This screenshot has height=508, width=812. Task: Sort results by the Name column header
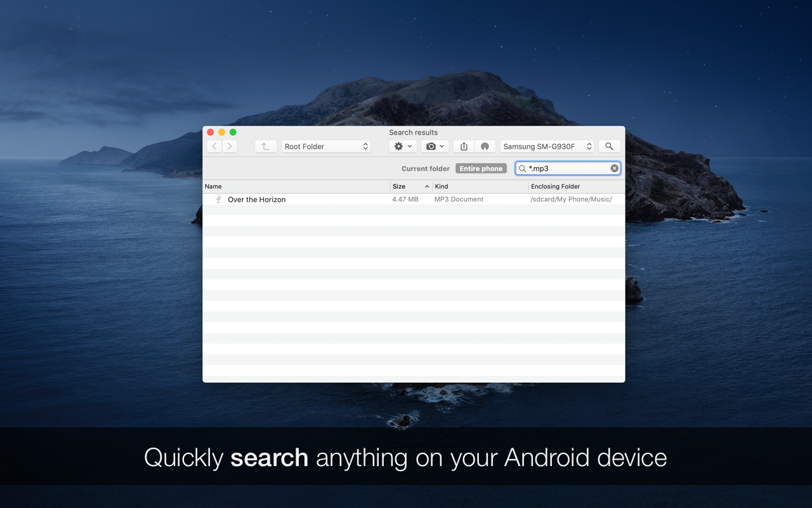coord(296,187)
